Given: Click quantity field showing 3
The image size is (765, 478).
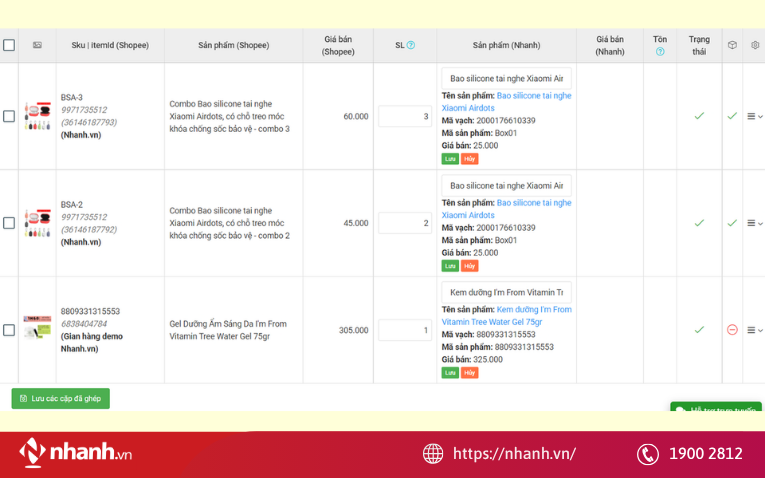Looking at the screenshot, I should pos(404,116).
